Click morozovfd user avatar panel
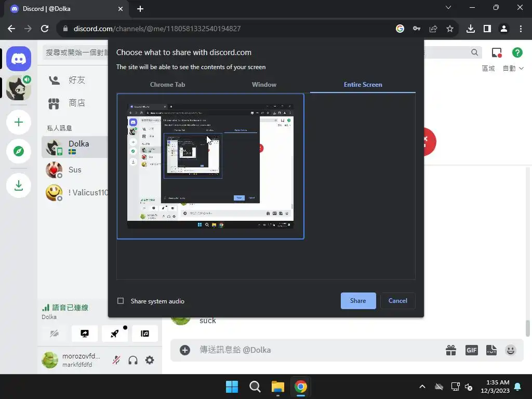Viewport: 532px width, 399px height. click(71, 360)
